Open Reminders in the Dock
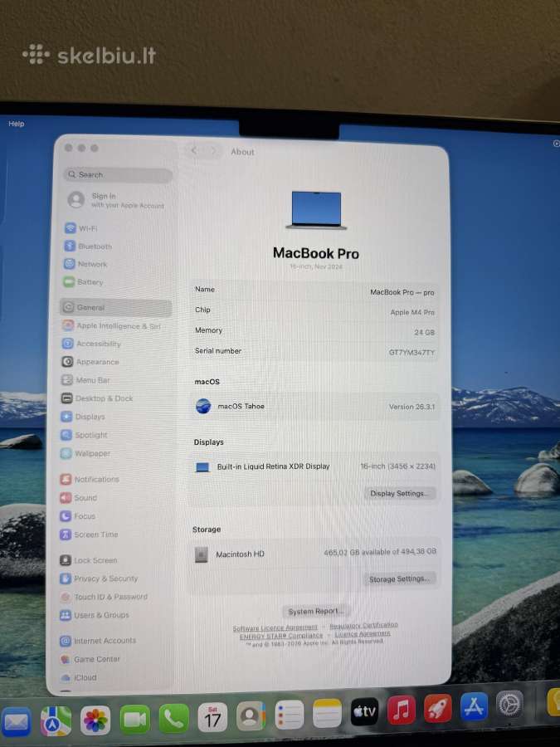Viewport: 560px width, 747px height. point(289,715)
